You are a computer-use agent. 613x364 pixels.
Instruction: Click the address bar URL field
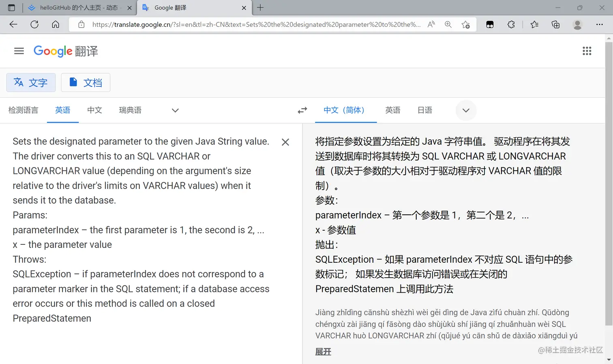click(256, 24)
